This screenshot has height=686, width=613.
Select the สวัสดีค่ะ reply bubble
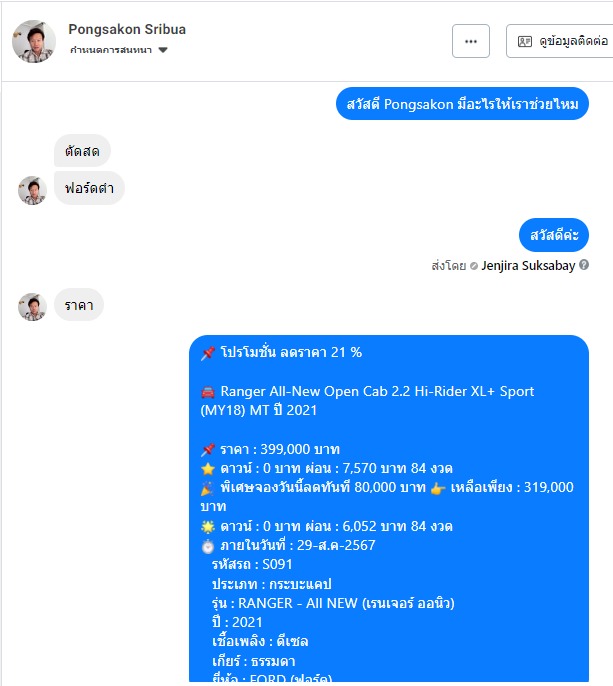pos(554,235)
